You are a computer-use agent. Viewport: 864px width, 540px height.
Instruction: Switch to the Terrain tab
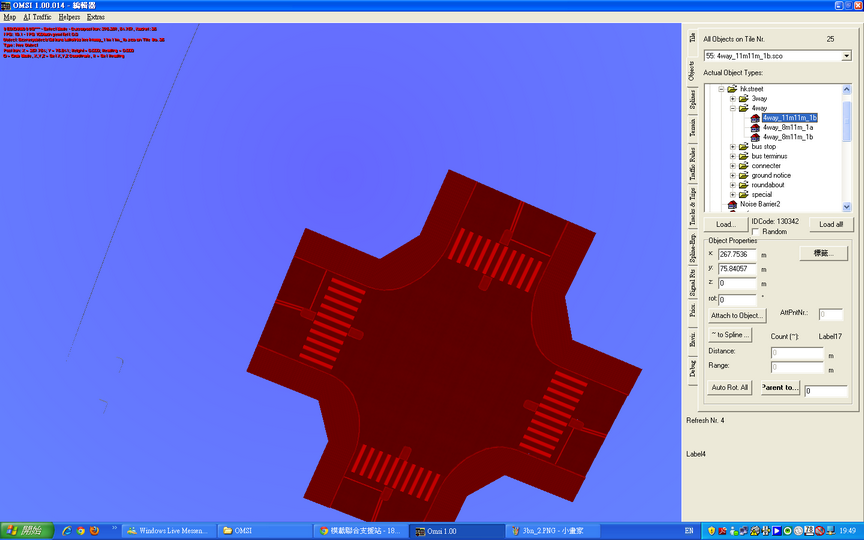[693, 127]
